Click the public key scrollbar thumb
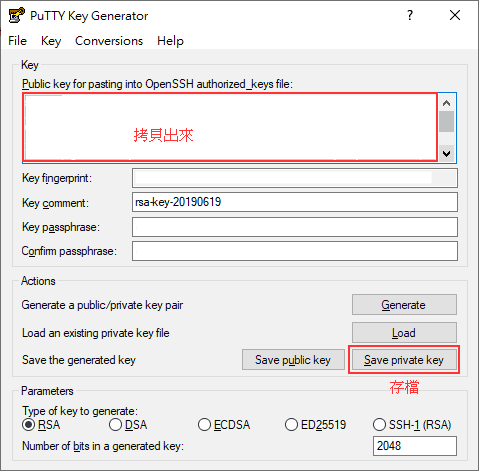This screenshot has width=479, height=471. coord(447,122)
